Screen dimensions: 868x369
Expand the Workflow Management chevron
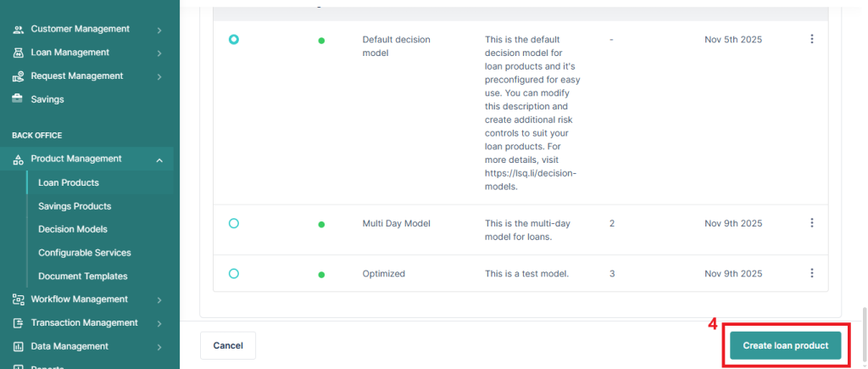[x=159, y=299]
